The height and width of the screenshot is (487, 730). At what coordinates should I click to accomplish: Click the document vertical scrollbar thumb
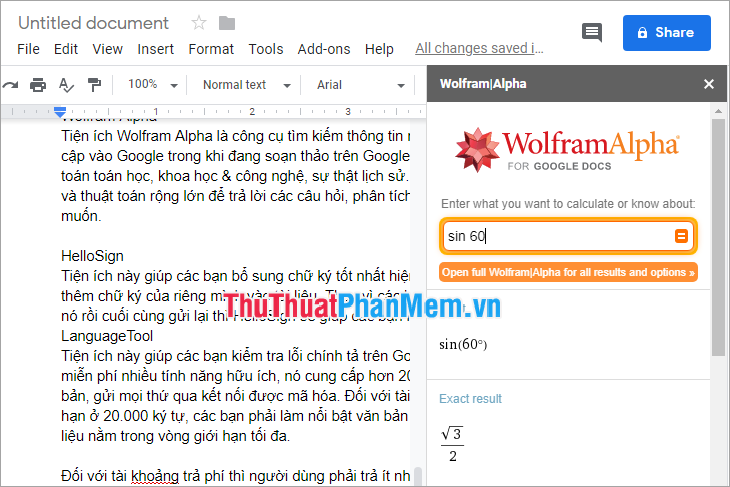click(418, 477)
